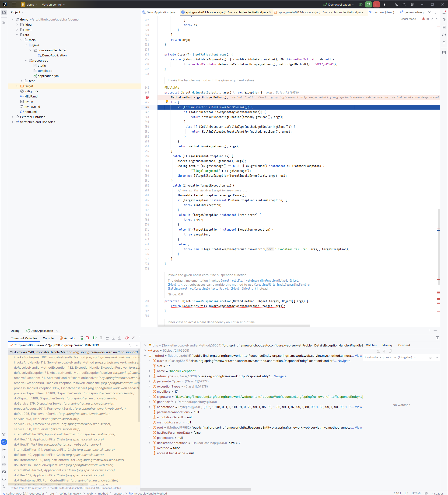Expand the .idea folder

[x=17, y=24]
